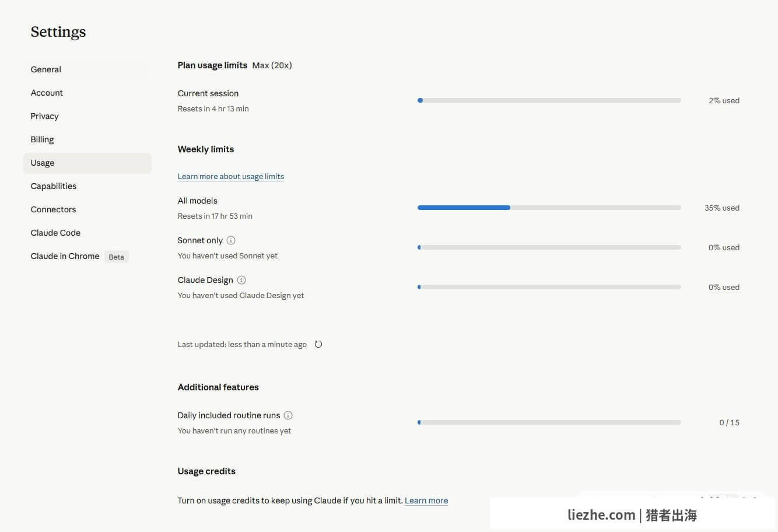Image resolution: width=778 pixels, height=532 pixels.
Task: Click 'You haven't used Sonnet yet' text
Action: point(227,256)
